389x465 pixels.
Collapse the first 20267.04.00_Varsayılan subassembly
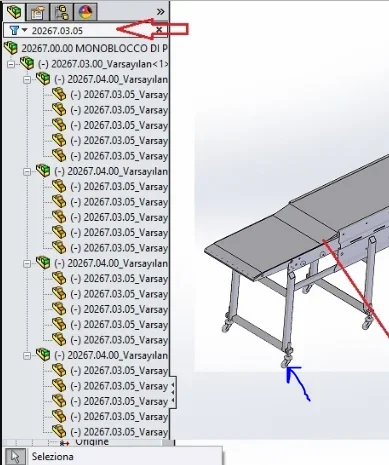tap(27, 80)
